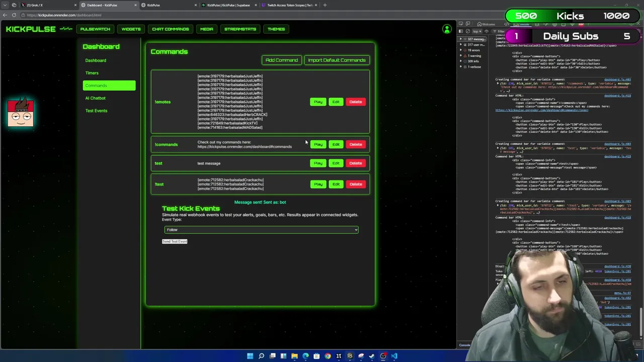Open the StreamStats menu

pyautogui.click(x=240, y=29)
